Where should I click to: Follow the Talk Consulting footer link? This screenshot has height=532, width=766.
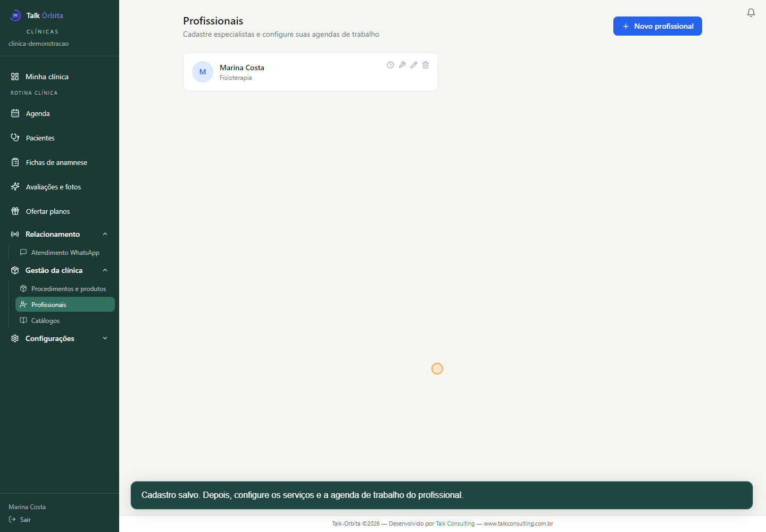(455, 523)
